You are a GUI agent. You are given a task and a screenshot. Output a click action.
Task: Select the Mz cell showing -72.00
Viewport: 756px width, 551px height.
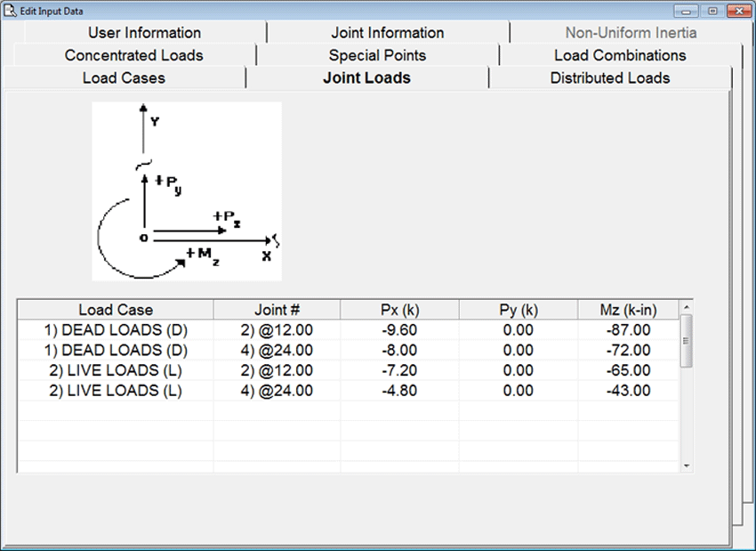[628, 350]
